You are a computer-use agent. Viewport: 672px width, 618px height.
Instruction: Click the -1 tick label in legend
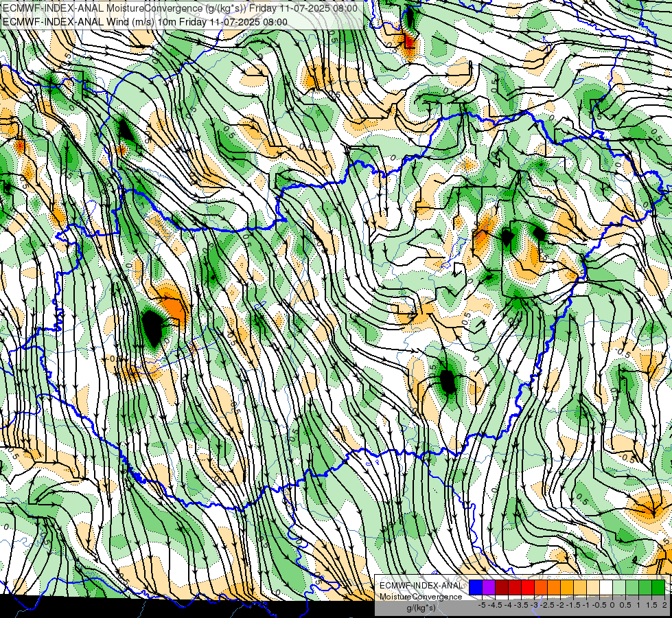(587, 605)
